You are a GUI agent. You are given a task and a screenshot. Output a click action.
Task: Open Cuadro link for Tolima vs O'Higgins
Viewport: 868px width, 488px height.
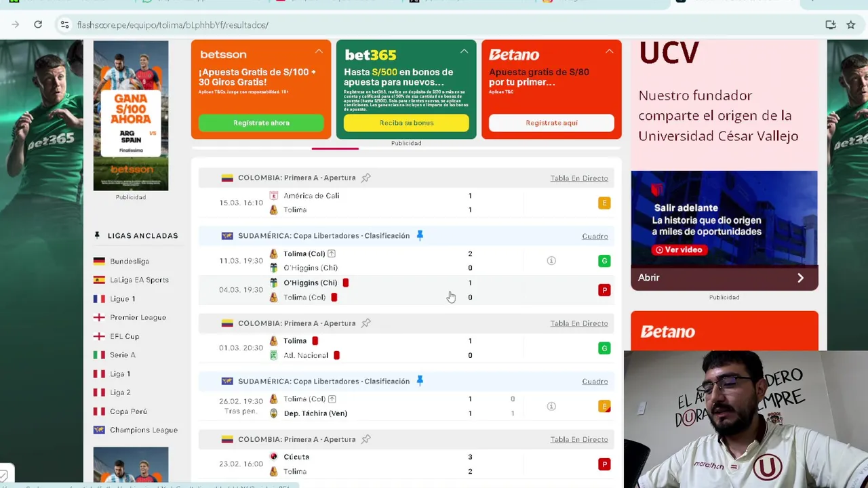pos(595,236)
